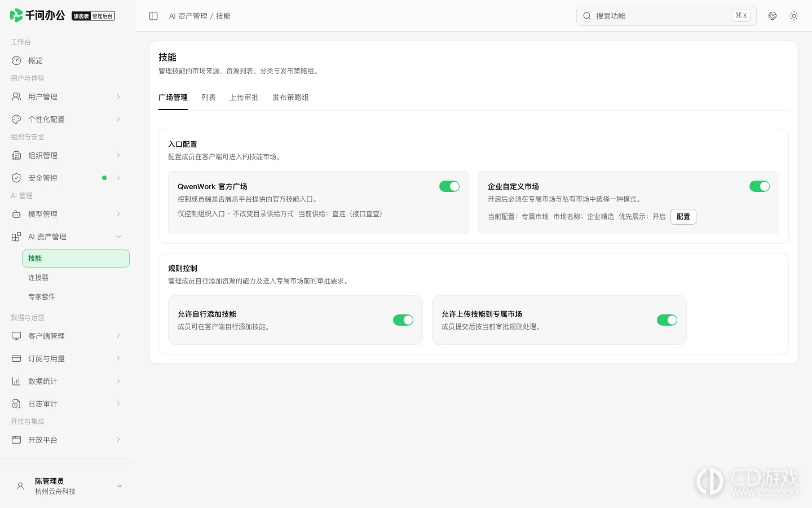Expand the 用户管理 chevron
The height and width of the screenshot is (508, 812).
(x=118, y=97)
